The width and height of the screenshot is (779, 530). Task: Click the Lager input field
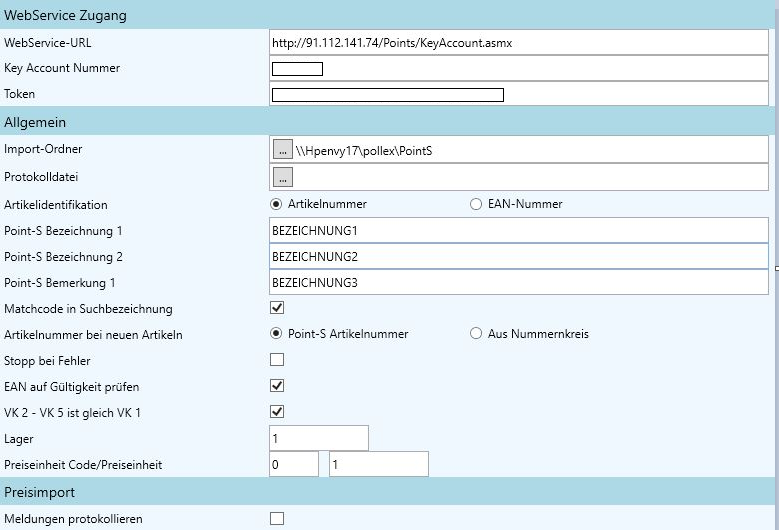tap(318, 438)
